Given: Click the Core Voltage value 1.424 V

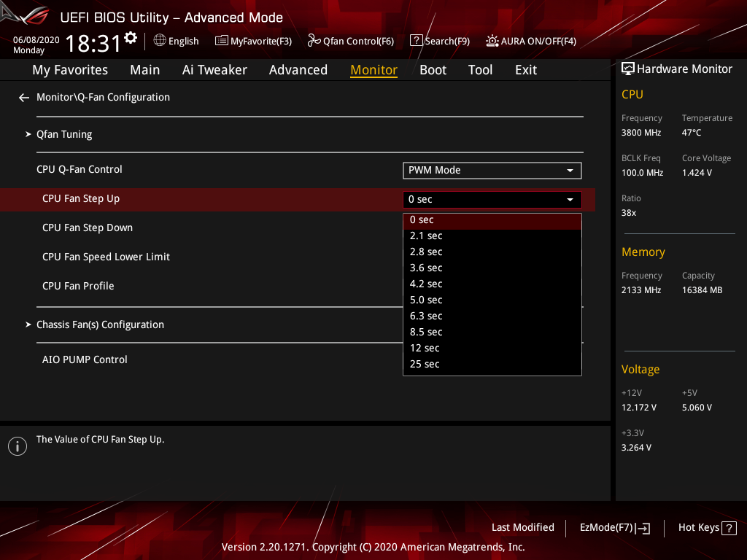Looking at the screenshot, I should pos(697,173).
